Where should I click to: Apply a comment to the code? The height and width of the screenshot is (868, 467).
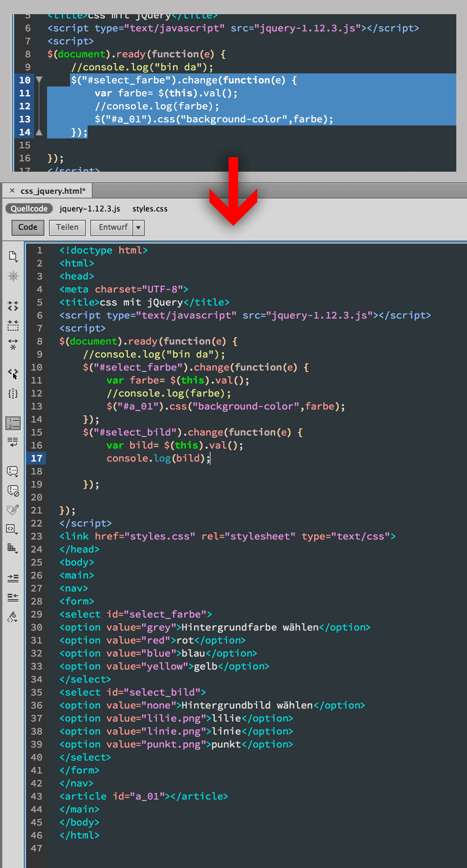(13, 471)
